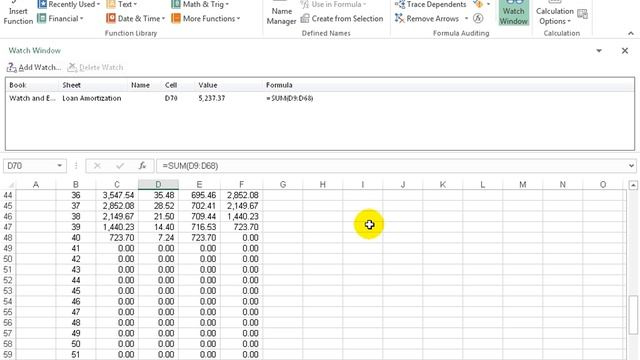
Task: Click cell containing 716.53
Action: (x=200, y=227)
